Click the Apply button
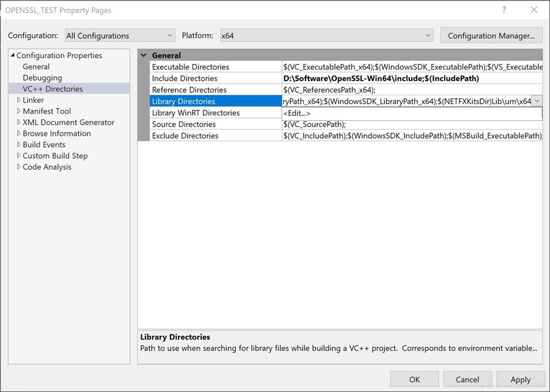The image size is (550, 392). [x=521, y=379]
